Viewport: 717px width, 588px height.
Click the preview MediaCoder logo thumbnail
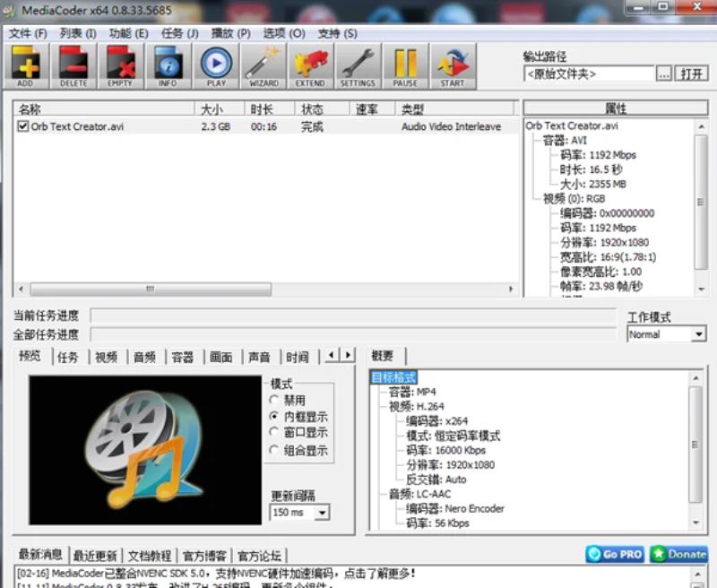click(145, 450)
